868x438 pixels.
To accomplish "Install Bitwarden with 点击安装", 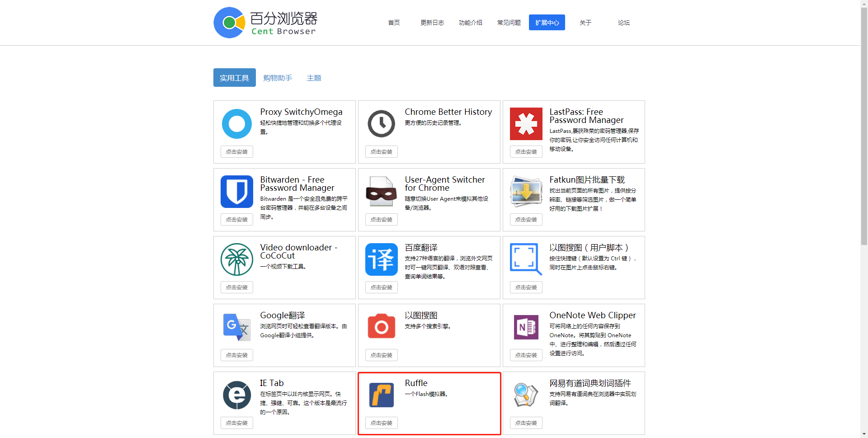I will click(x=237, y=220).
